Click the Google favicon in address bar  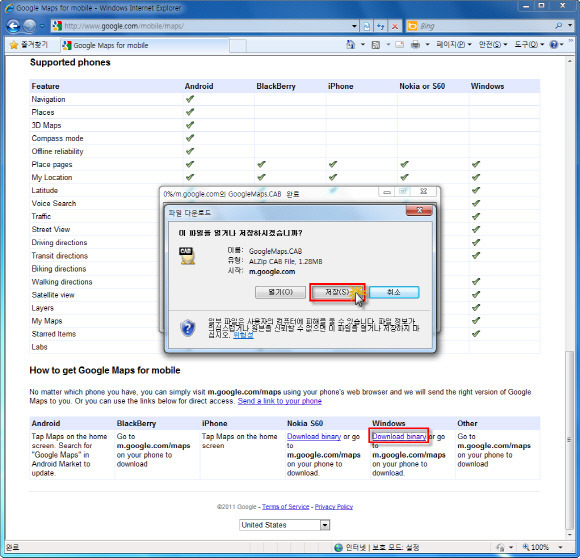pos(57,26)
